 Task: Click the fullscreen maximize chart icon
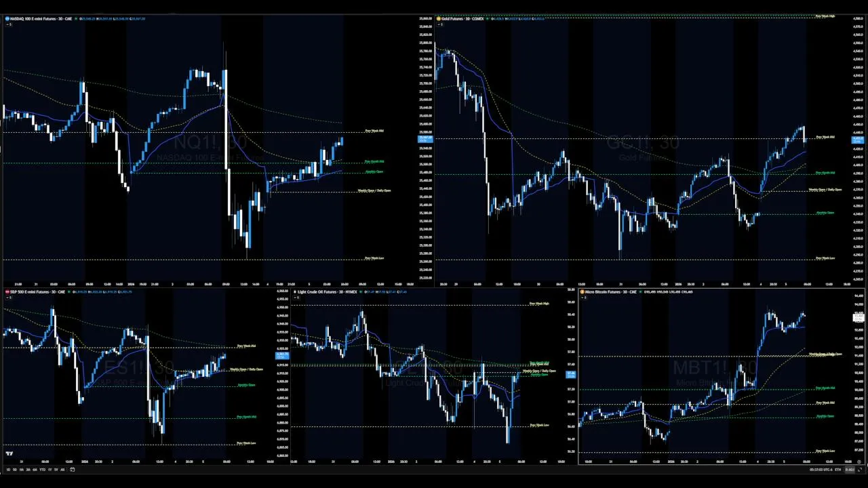click(x=860, y=470)
